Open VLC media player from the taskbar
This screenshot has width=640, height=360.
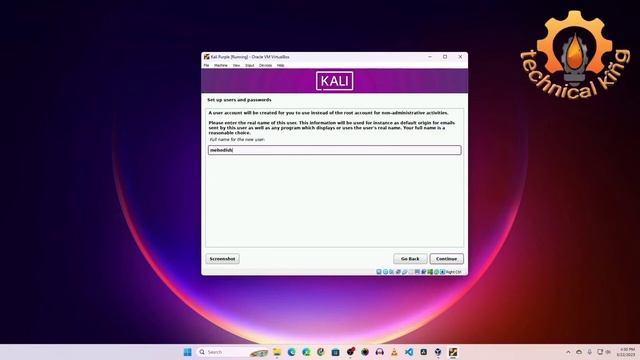coord(394,352)
